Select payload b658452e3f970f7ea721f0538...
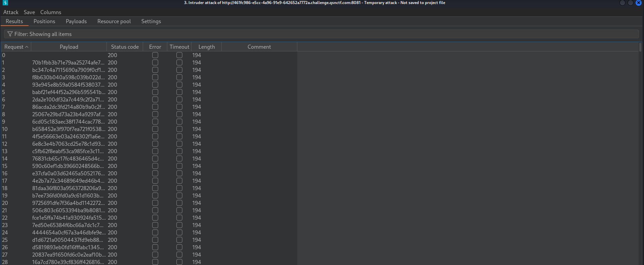 [x=69, y=129]
